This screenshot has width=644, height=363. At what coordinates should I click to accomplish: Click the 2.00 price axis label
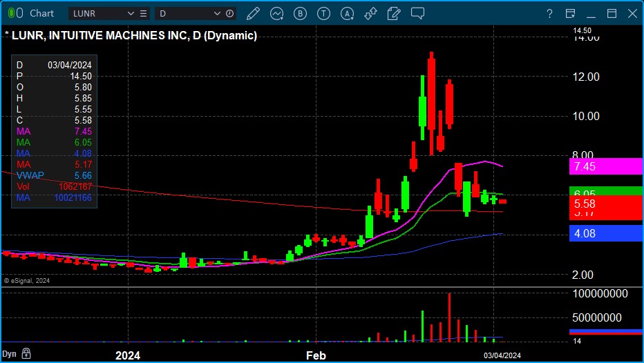point(583,275)
